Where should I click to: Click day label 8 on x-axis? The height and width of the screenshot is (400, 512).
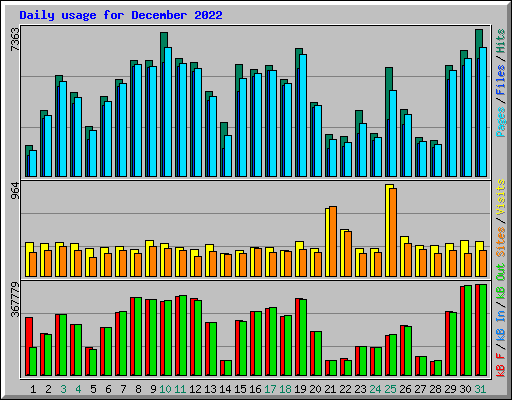(138, 389)
